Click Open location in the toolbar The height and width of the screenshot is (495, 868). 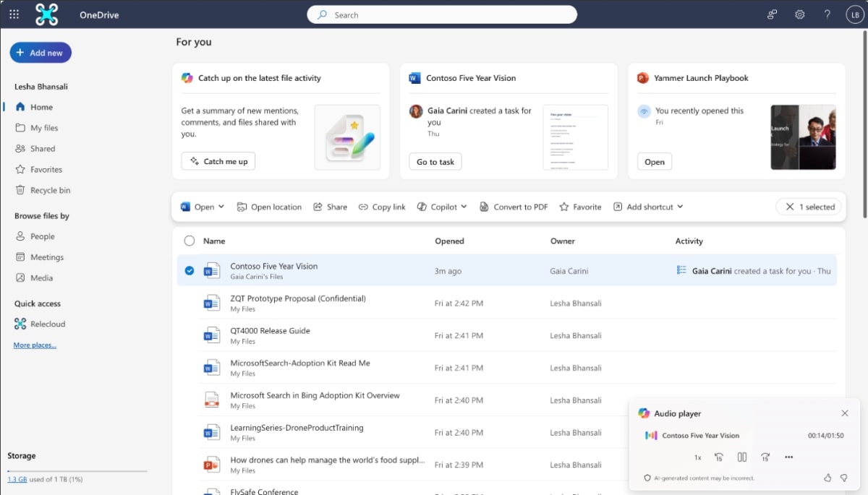(x=269, y=207)
